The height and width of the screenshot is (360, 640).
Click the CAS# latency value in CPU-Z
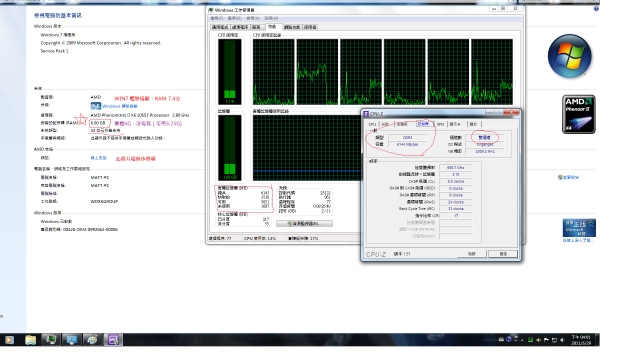tap(456, 181)
